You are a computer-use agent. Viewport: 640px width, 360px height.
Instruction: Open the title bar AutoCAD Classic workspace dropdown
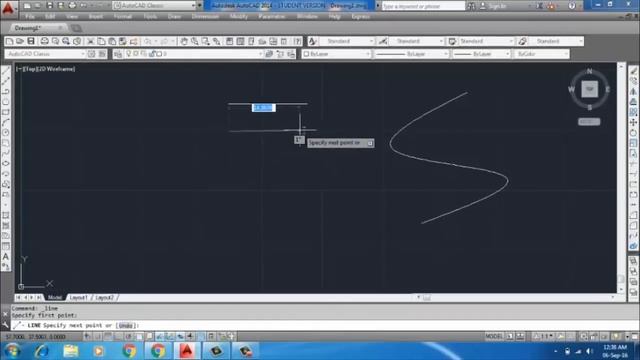tap(155, 6)
